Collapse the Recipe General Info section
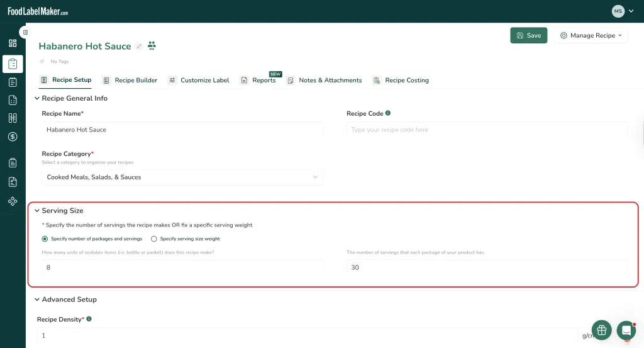 pos(37,98)
